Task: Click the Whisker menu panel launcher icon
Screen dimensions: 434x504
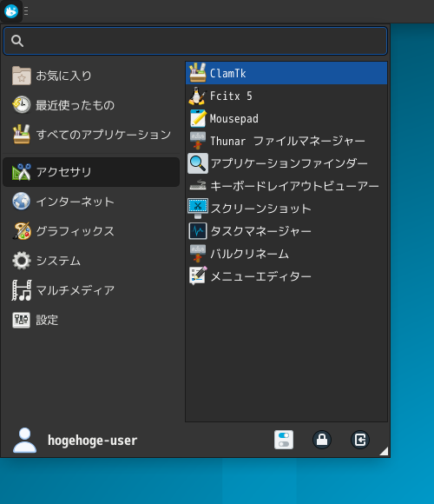Action: pyautogui.click(x=11, y=11)
